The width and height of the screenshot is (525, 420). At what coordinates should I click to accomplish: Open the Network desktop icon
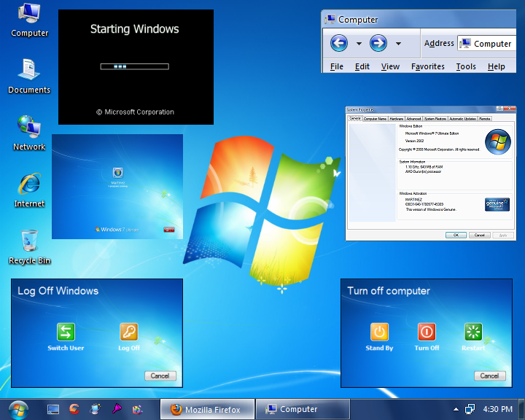(29, 127)
